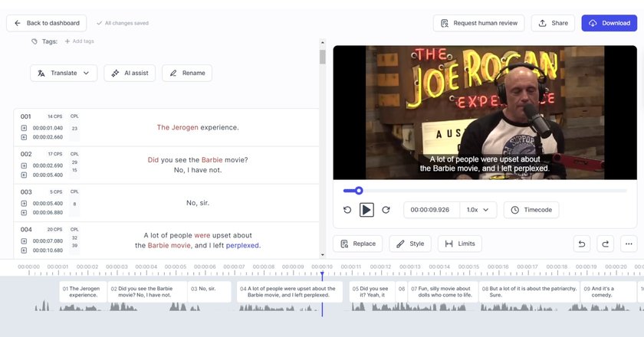Add tags to the project

(x=79, y=41)
